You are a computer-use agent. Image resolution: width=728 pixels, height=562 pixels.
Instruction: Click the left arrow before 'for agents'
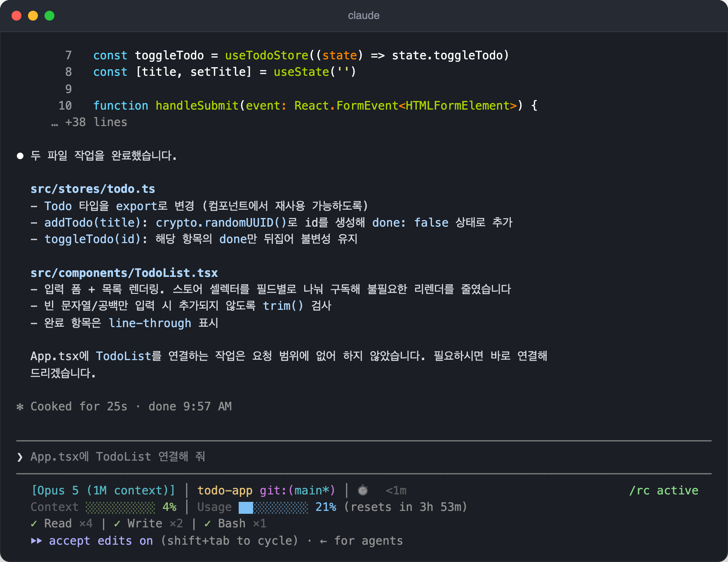(324, 541)
